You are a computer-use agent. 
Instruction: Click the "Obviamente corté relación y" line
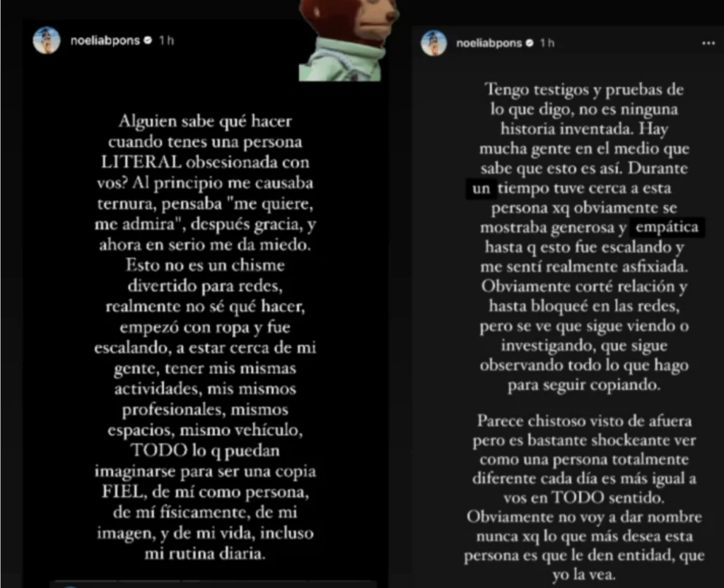coord(584,287)
